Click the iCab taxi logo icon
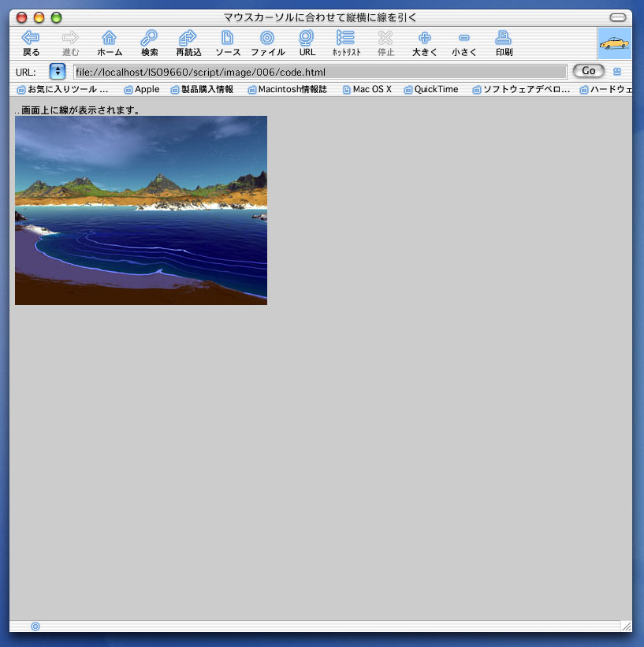644x647 pixels. point(615,43)
